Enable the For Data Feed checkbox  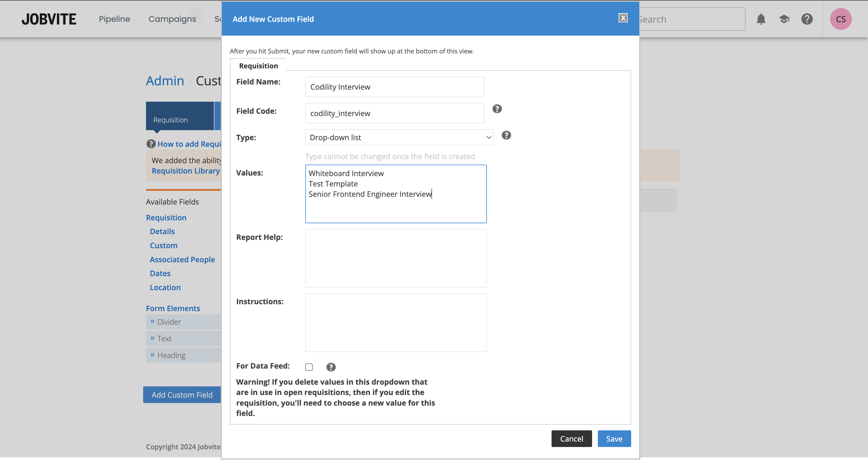[x=309, y=367]
